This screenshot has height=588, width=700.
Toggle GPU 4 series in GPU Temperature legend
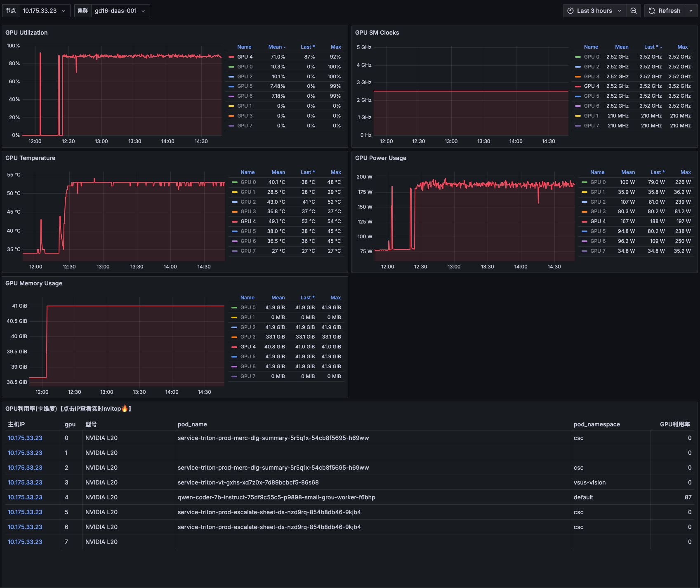248,221
